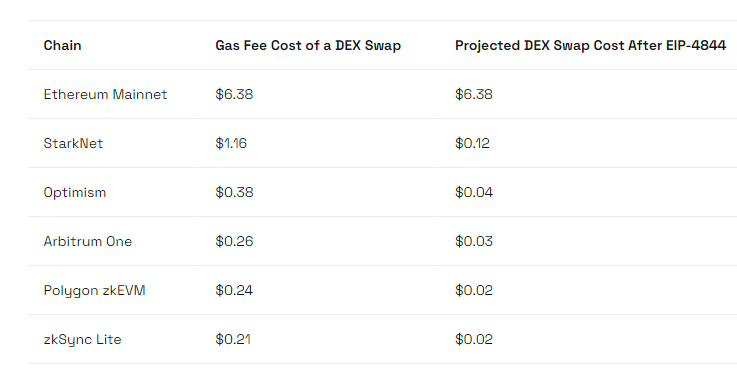737x373 pixels.
Task: Click the Gas Fee Cost of a DEX Swap header
Action: click(x=308, y=46)
